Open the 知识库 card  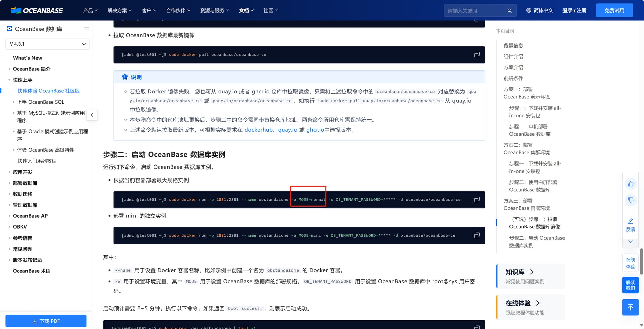pos(530,276)
